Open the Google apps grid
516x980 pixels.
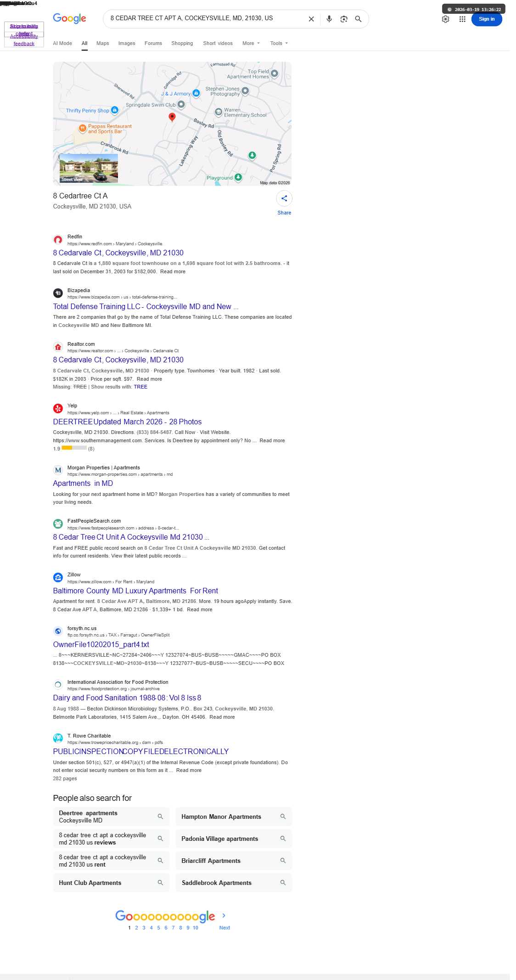point(462,19)
